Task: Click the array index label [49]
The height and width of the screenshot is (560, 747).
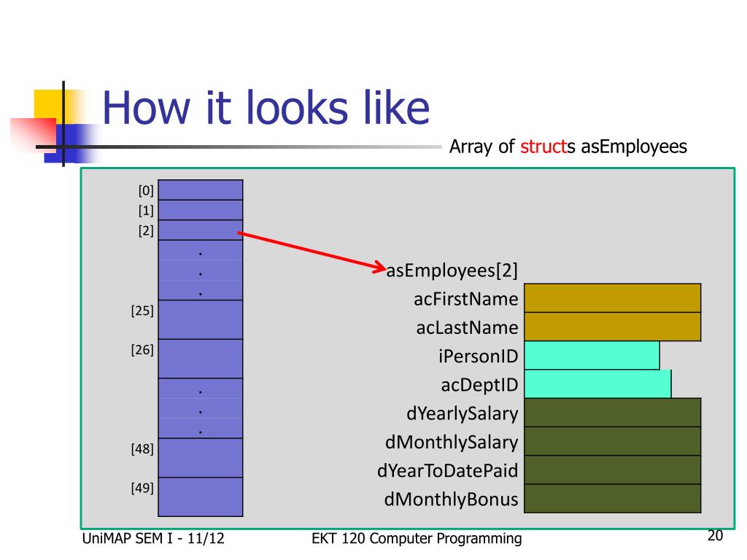Action: click(x=142, y=488)
